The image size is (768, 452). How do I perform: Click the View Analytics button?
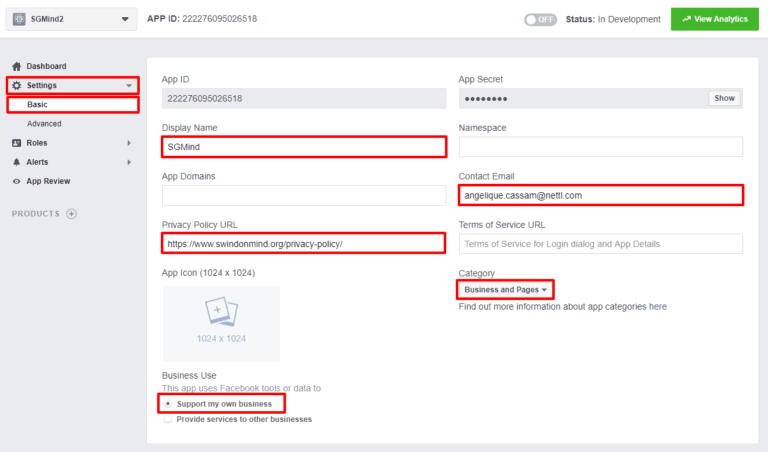coord(715,19)
